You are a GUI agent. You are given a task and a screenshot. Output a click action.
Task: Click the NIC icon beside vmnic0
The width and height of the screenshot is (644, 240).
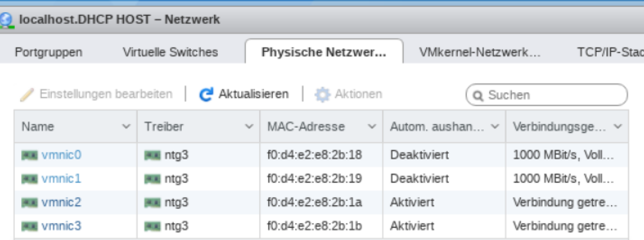click(30, 155)
